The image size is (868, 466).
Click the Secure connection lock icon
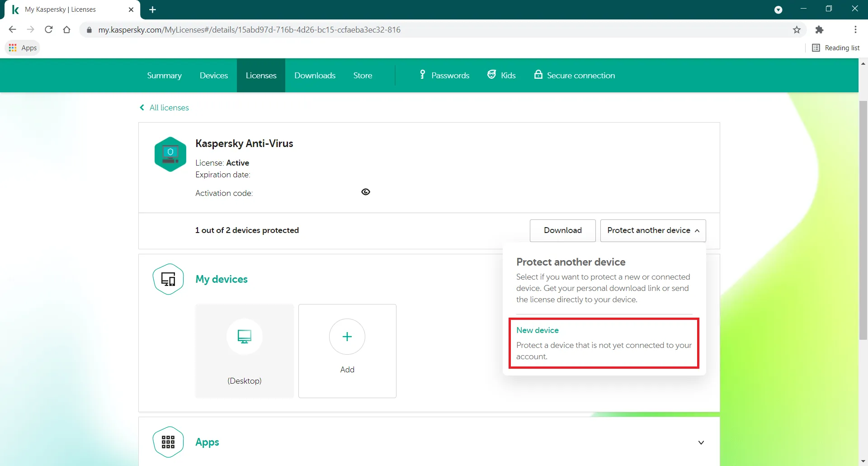(538, 75)
